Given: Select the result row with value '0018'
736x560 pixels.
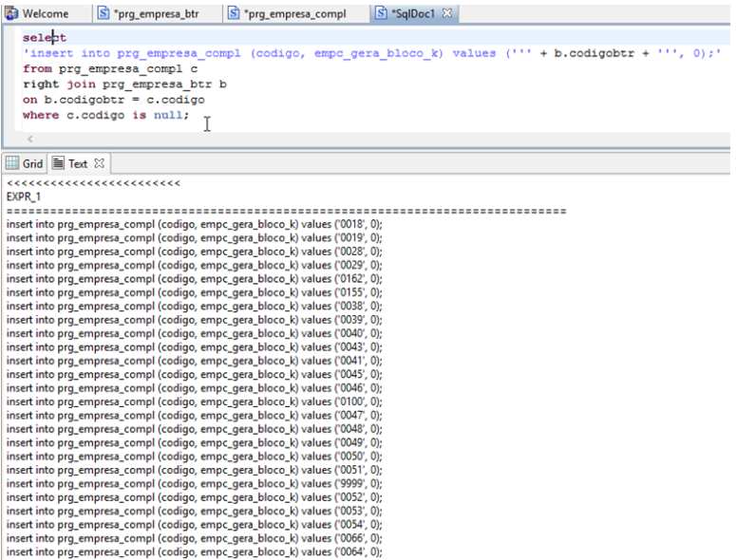Looking at the screenshot, I should (x=195, y=224).
